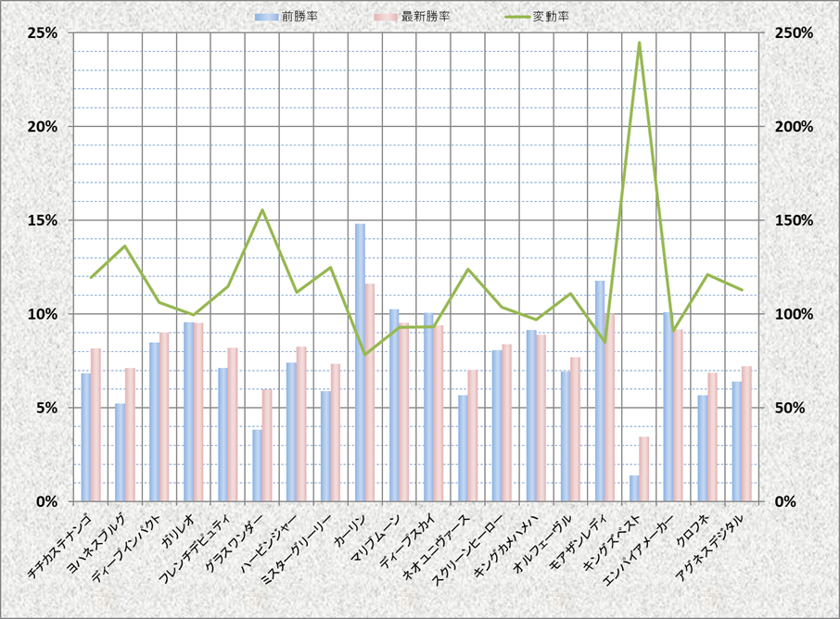Select the pink bar for エンパイアメーカー
Image resolution: width=840 pixels, height=619 pixels.
[678, 415]
